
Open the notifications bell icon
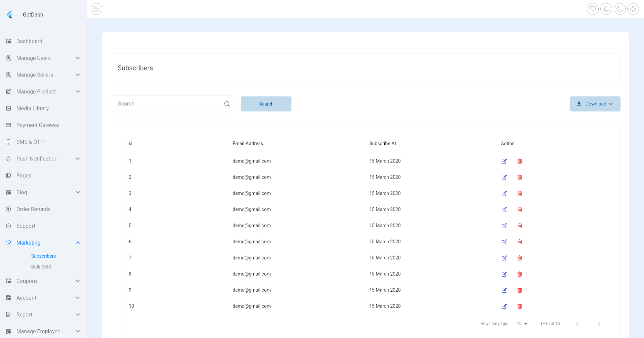(606, 9)
